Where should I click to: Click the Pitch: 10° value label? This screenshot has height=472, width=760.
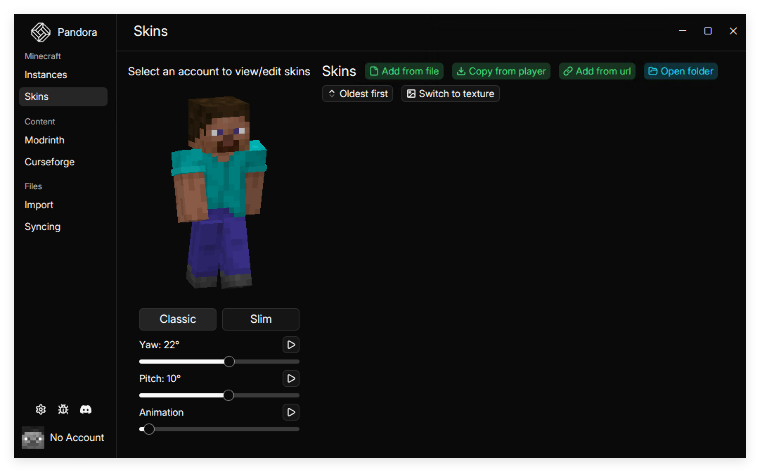(160, 378)
